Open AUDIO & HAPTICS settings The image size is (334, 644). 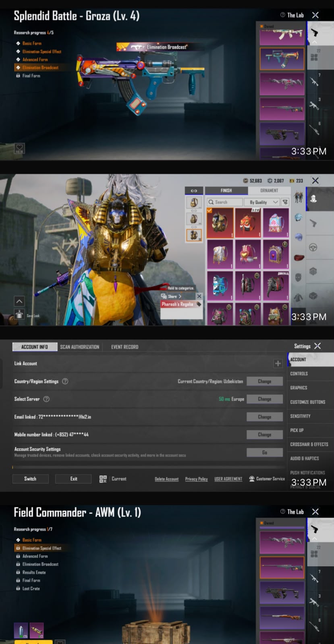point(305,458)
